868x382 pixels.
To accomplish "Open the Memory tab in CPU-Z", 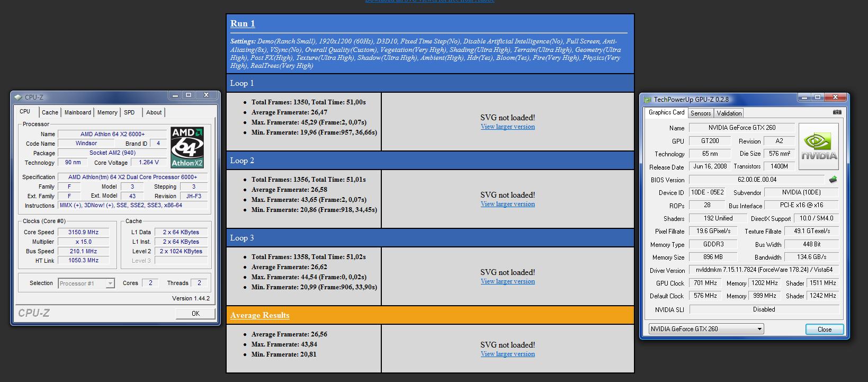I will click(x=108, y=112).
